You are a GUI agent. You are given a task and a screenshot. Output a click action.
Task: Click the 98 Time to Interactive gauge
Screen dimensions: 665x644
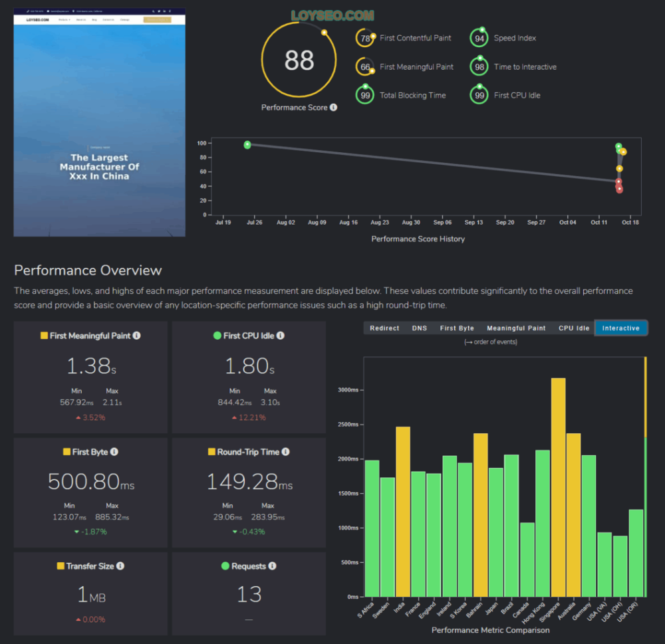click(479, 66)
